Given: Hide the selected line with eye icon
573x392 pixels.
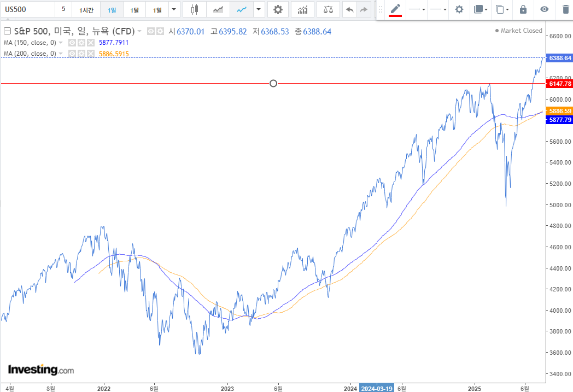Looking at the screenshot, I should (544, 9).
